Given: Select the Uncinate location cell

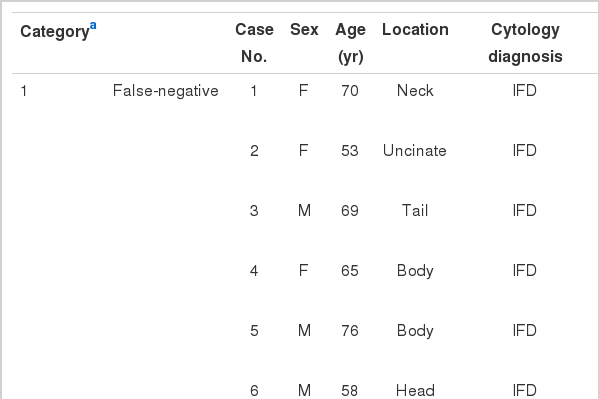Looking at the screenshot, I should click(415, 151).
